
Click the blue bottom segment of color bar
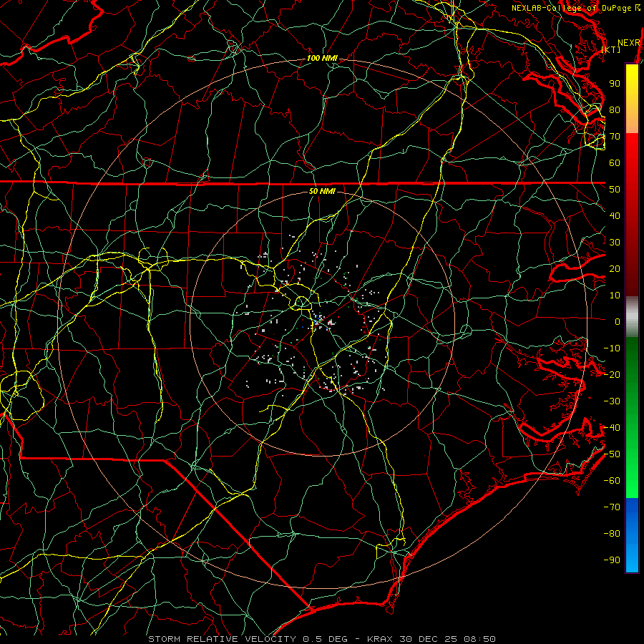coord(632,535)
